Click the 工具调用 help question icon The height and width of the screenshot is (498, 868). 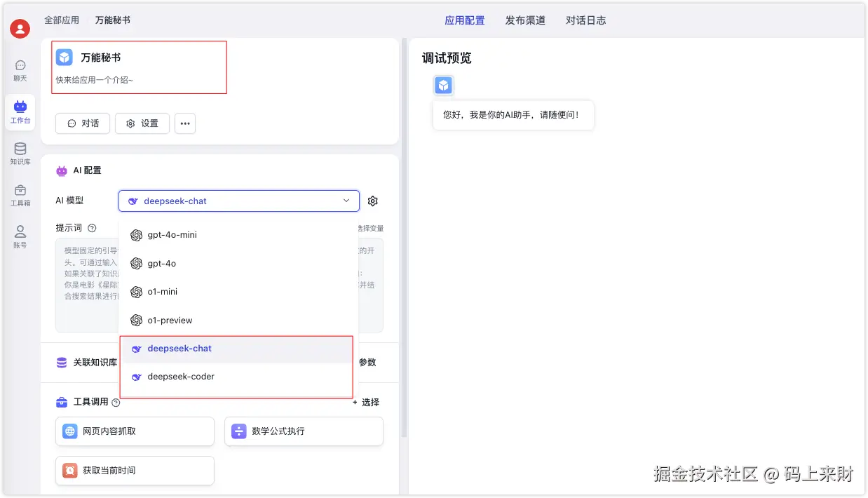(x=116, y=403)
